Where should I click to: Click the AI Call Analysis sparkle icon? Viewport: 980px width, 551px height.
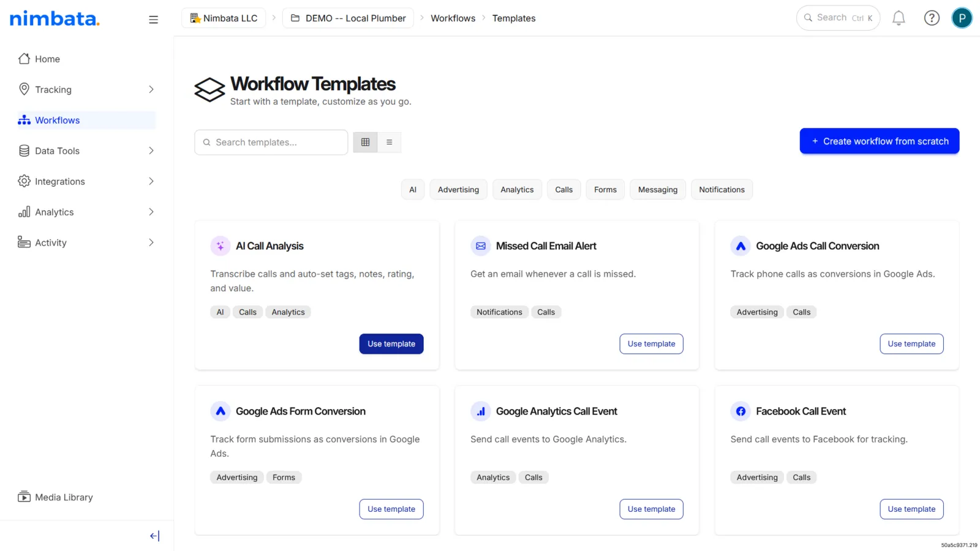pos(221,246)
